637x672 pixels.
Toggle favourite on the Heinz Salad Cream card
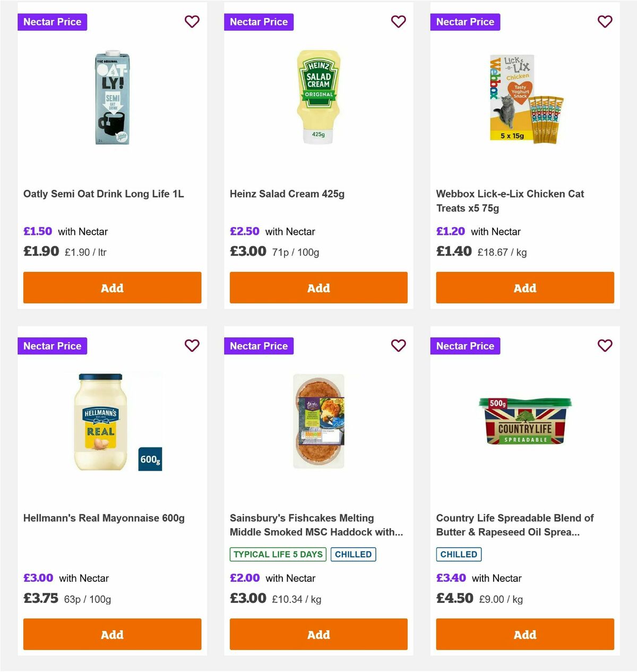pos(399,22)
